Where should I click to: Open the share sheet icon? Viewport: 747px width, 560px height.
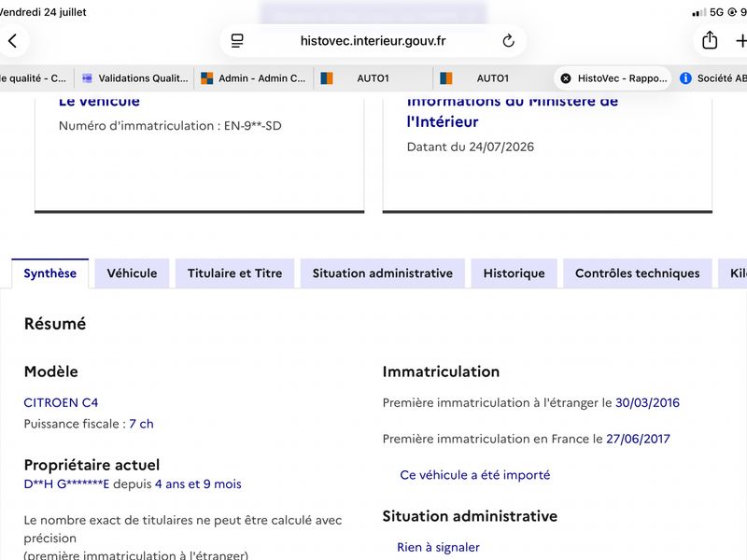click(710, 40)
